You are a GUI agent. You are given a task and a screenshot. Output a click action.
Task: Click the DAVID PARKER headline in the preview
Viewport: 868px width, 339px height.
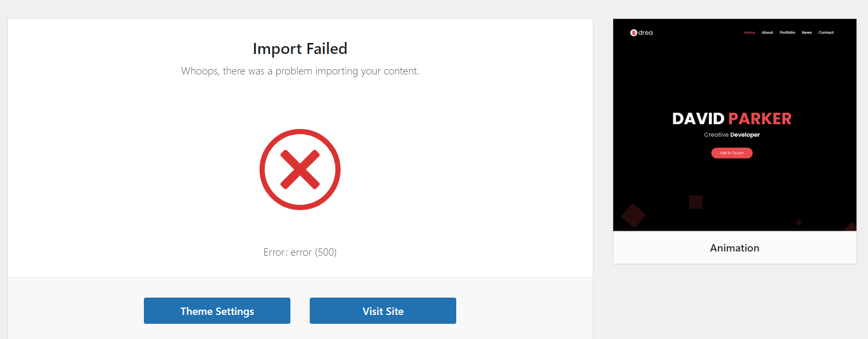coord(732,119)
